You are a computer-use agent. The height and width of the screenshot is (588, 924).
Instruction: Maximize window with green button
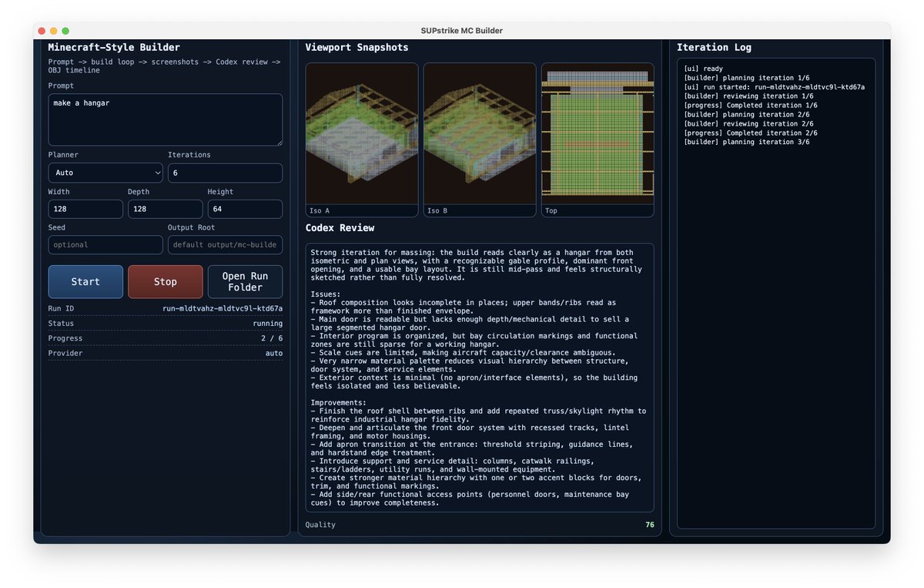(x=65, y=31)
